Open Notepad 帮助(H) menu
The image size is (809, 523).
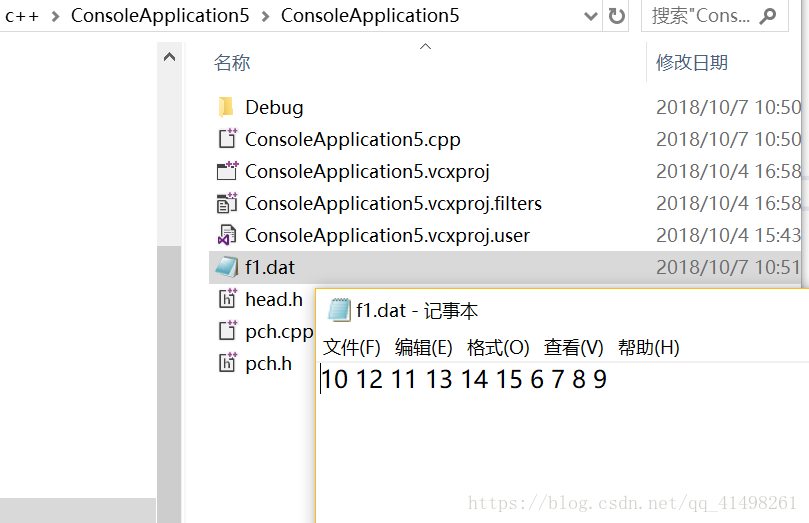649,348
